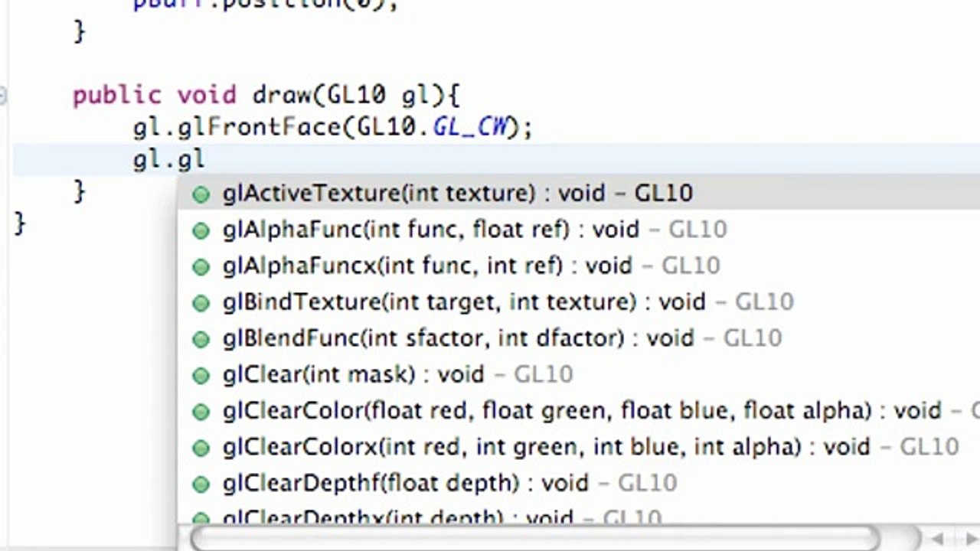This screenshot has width=980, height=551.
Task: Choose glAlphaFunc(int func, float ref) completion
Action: coord(578,229)
